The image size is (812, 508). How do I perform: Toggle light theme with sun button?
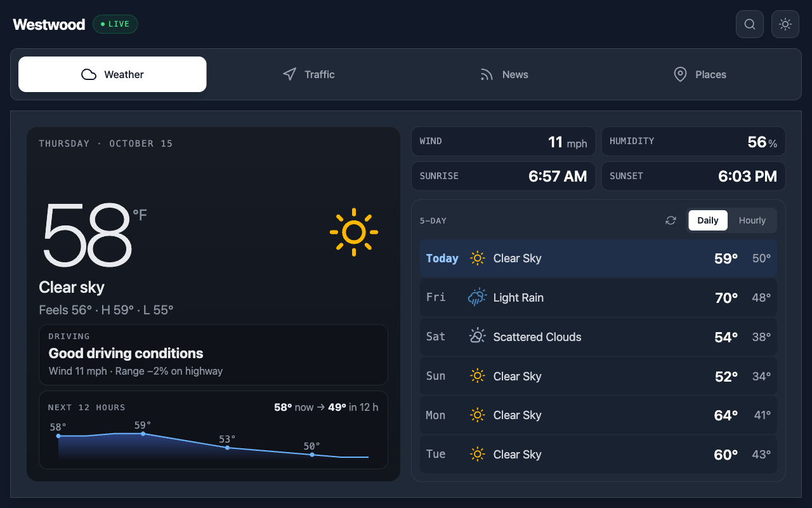click(785, 24)
